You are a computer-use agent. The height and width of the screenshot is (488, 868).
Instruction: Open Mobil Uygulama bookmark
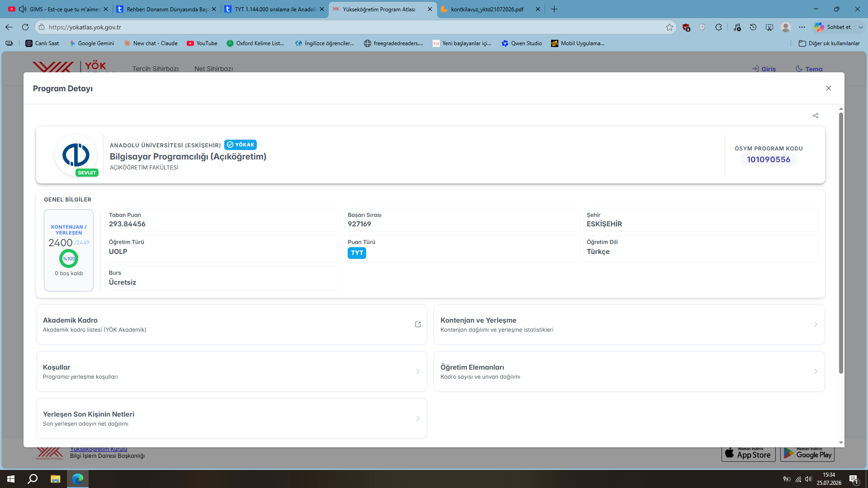[578, 43]
